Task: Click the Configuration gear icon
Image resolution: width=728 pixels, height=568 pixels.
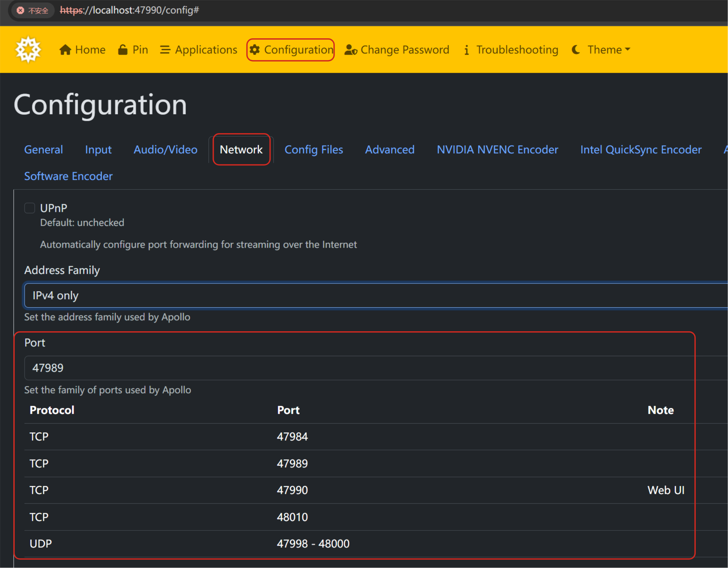Action: [255, 50]
